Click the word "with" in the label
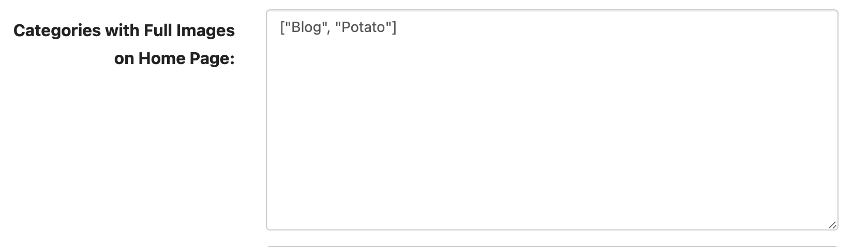 (x=122, y=31)
